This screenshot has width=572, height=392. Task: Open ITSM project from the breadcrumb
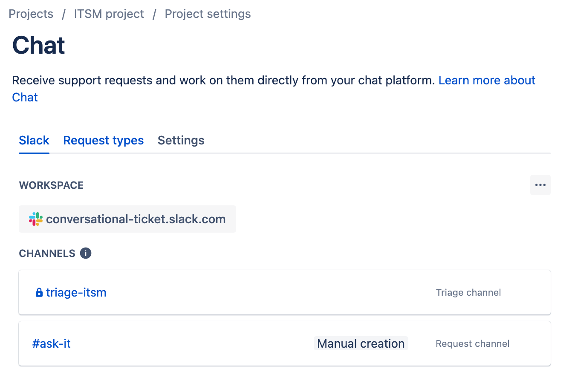(109, 14)
